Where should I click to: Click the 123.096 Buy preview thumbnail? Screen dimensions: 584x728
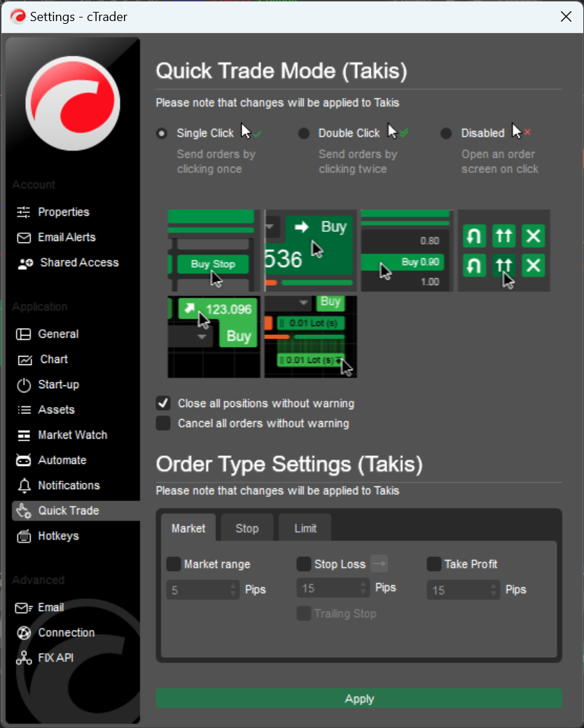214,337
